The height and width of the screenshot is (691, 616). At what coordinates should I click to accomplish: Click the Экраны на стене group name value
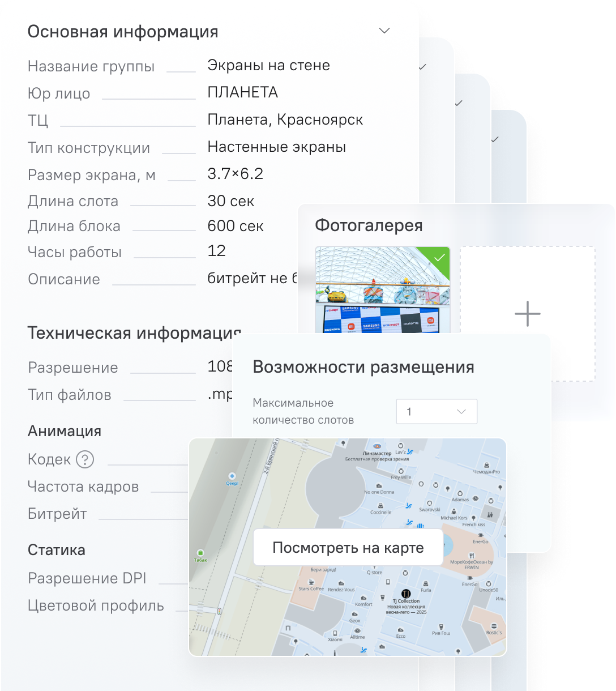268,66
